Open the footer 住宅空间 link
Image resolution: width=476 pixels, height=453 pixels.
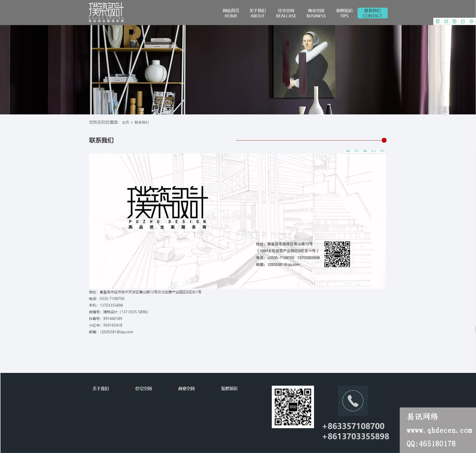point(143,389)
